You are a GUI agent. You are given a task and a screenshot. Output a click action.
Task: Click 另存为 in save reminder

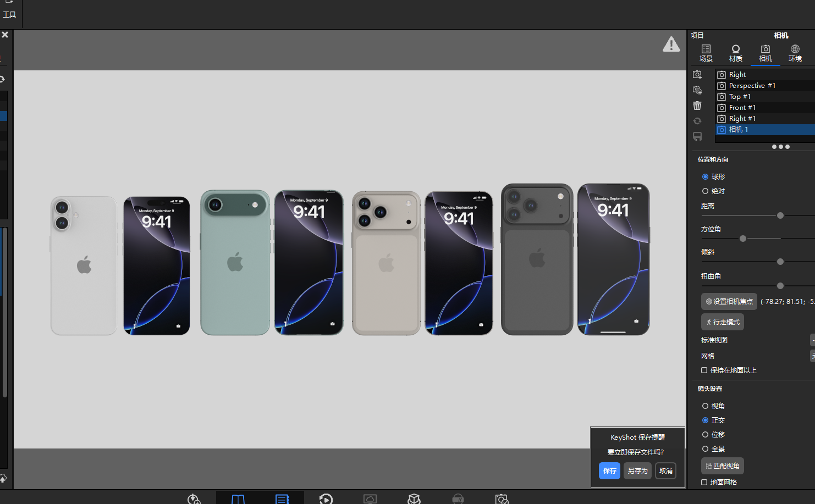pos(637,471)
